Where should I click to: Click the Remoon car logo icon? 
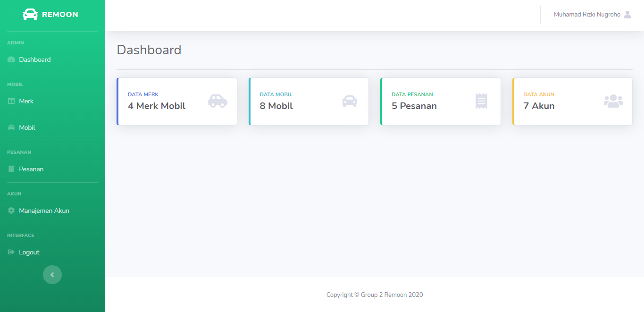click(x=30, y=14)
